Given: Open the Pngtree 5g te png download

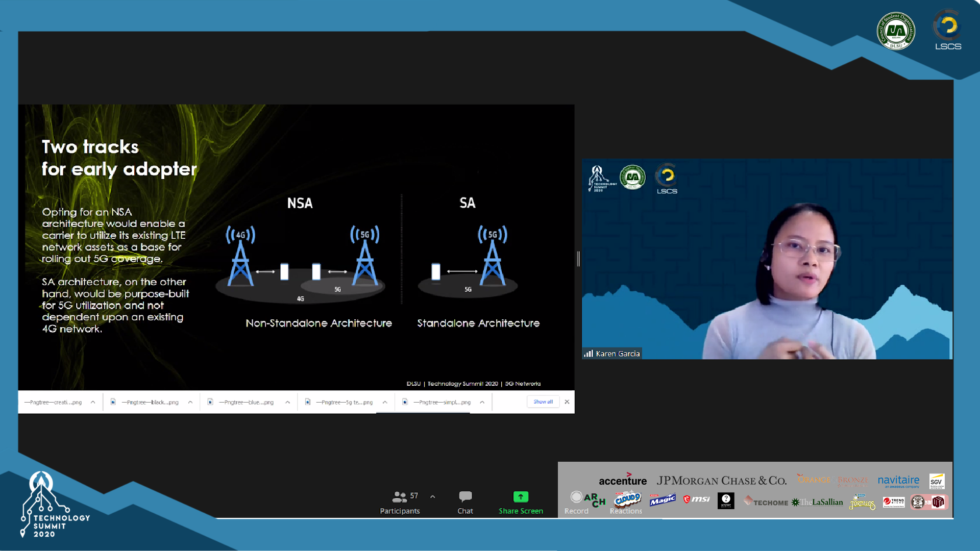Looking at the screenshot, I should pos(344,403).
